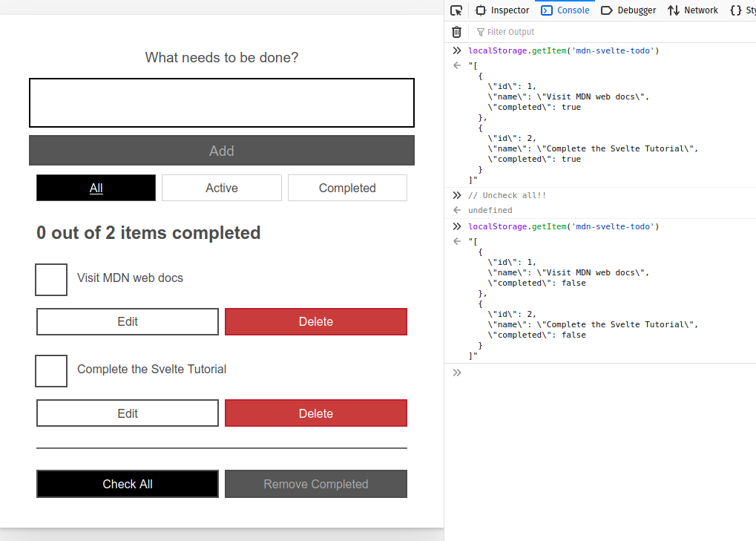
Task: Check the Complete the Svelte Tutorial checkbox
Action: click(50, 370)
